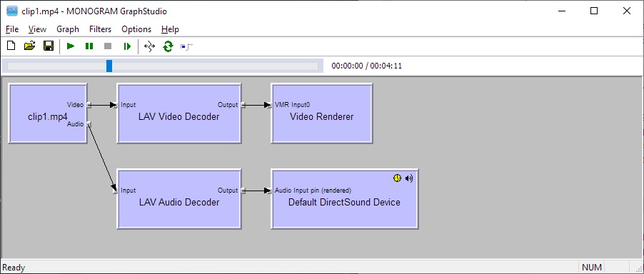Click the yellow clock icon on DirectSound Device

click(x=397, y=178)
